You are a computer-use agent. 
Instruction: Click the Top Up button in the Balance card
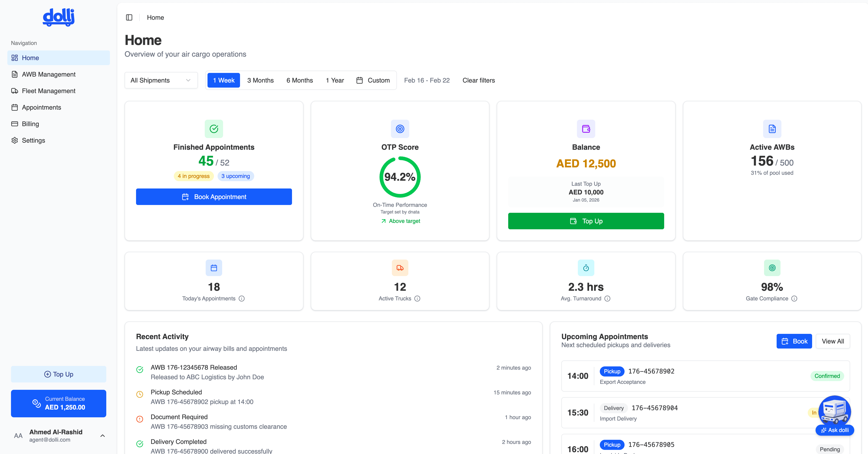586,221
